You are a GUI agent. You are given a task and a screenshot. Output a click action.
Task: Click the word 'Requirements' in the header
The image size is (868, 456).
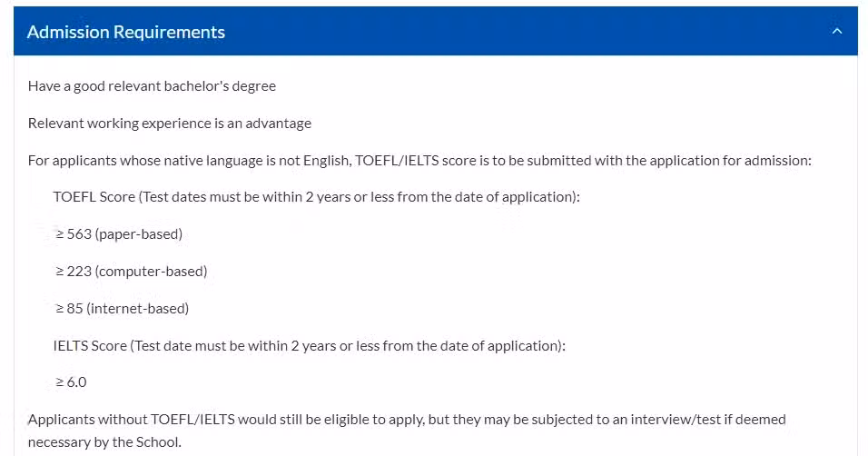(169, 32)
